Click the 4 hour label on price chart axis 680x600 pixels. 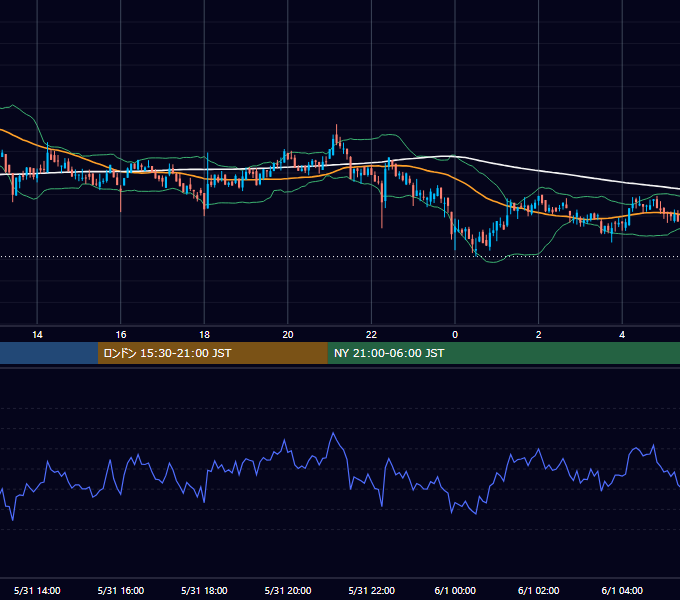pyautogui.click(x=622, y=335)
